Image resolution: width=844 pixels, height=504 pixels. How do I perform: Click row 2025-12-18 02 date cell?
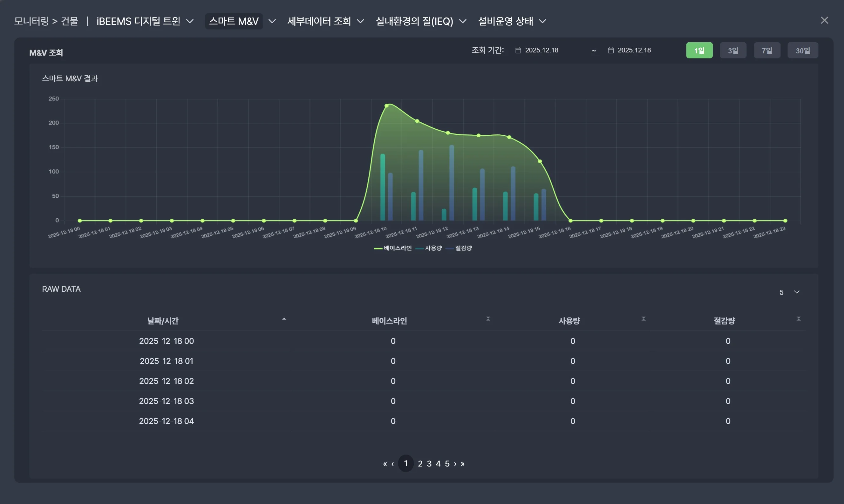coord(167,381)
